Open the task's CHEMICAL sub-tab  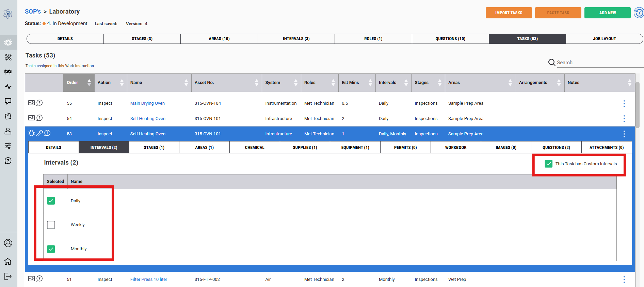click(255, 148)
